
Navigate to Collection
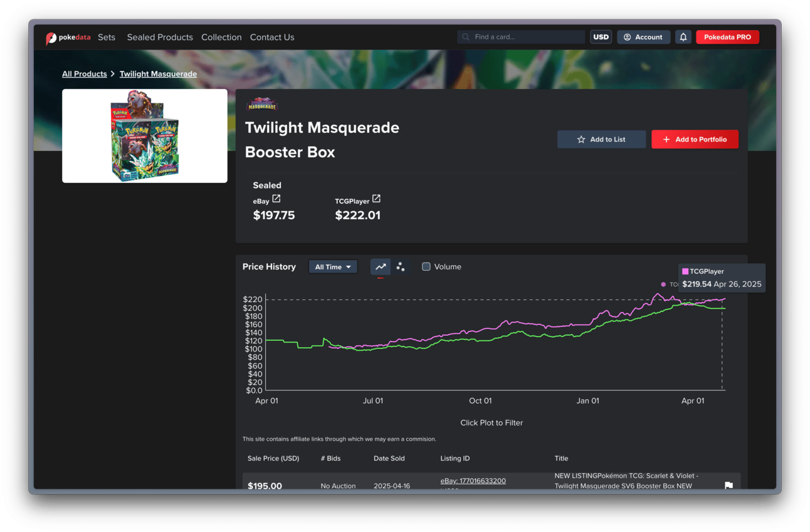click(x=221, y=37)
